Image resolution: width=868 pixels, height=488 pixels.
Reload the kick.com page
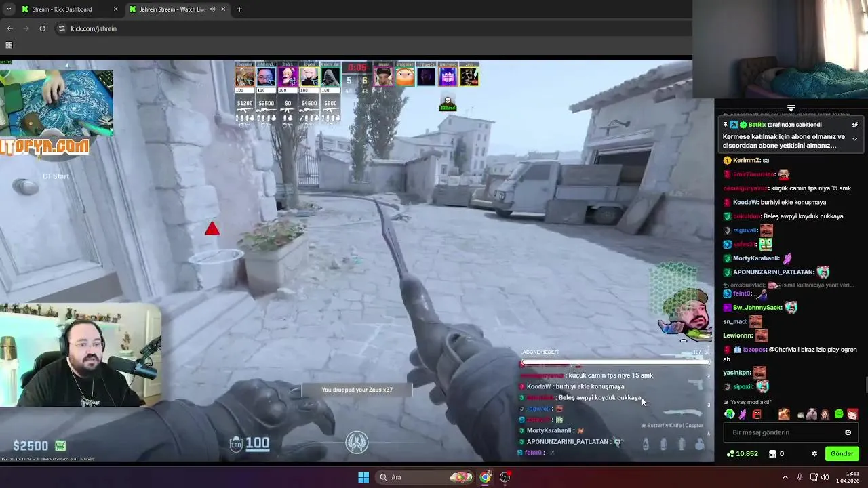pyautogui.click(x=42, y=28)
